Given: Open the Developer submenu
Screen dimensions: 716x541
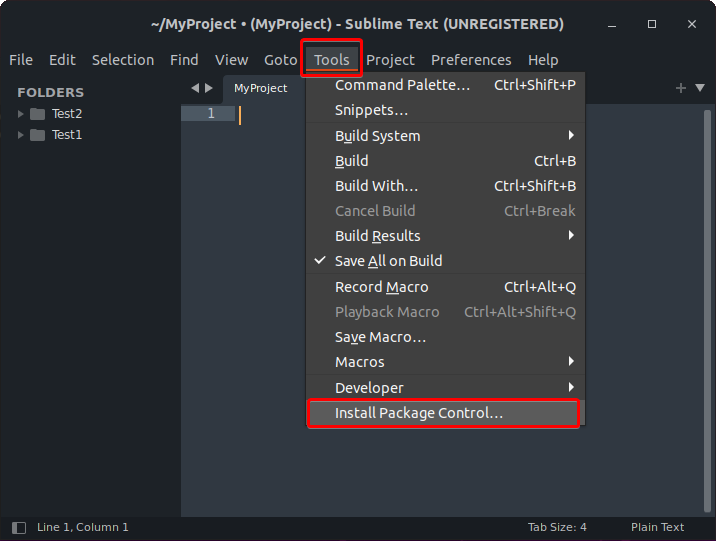Looking at the screenshot, I should pyautogui.click(x=445, y=388).
